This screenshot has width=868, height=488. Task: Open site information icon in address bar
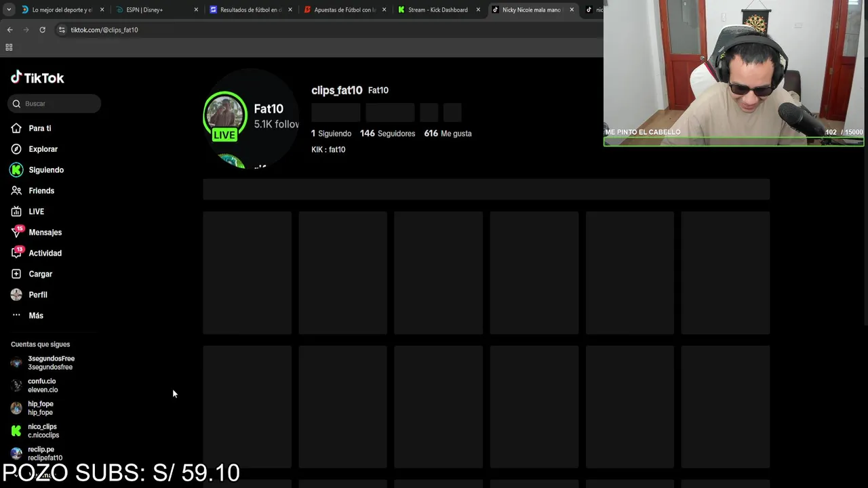tap(62, 30)
